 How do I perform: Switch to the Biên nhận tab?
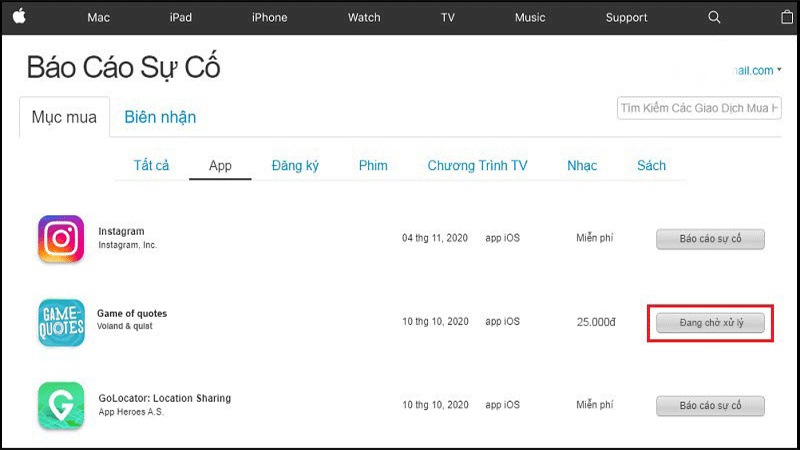(160, 117)
